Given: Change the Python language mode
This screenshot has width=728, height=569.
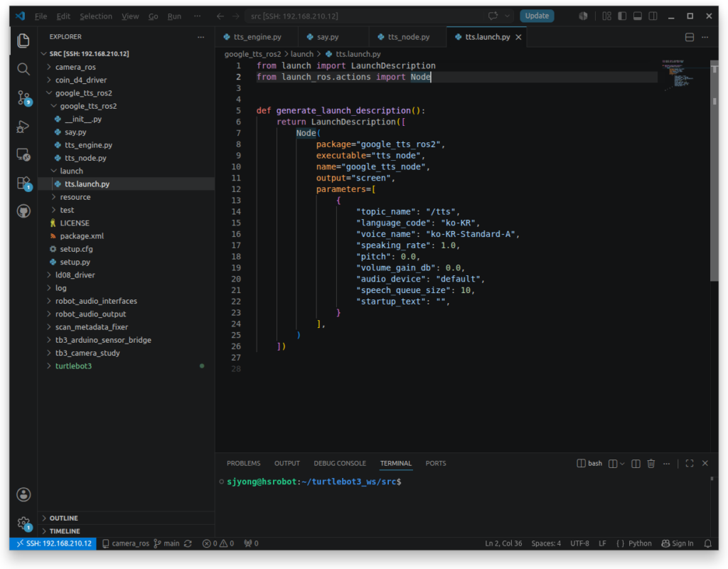Looking at the screenshot, I should (640, 543).
